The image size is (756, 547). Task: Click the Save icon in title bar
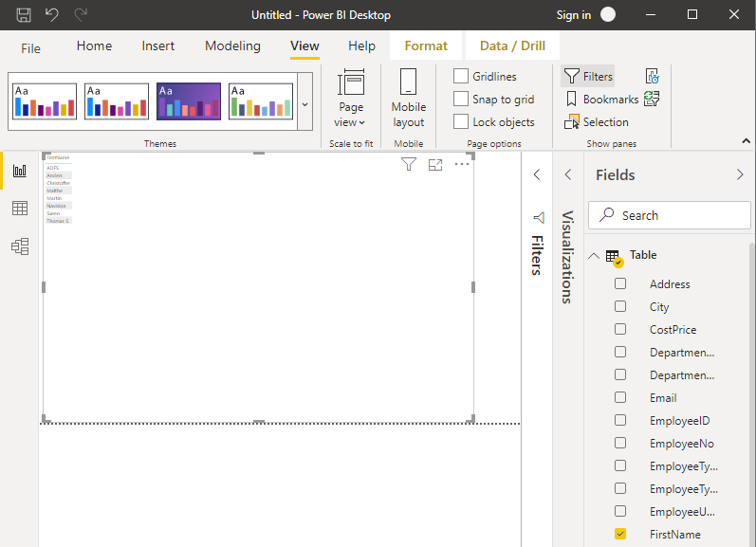24,15
